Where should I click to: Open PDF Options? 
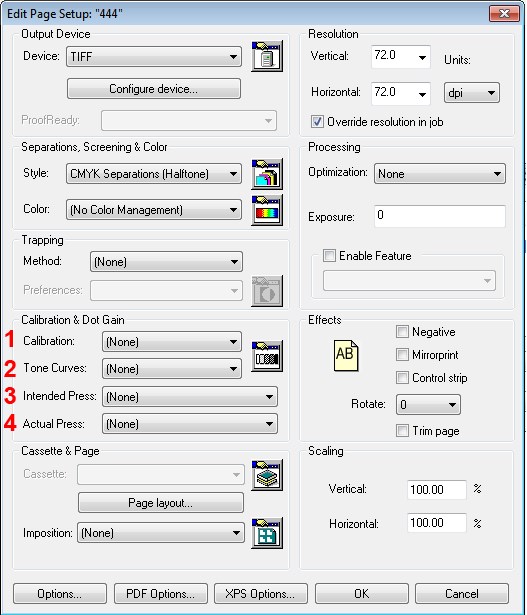coord(160,593)
